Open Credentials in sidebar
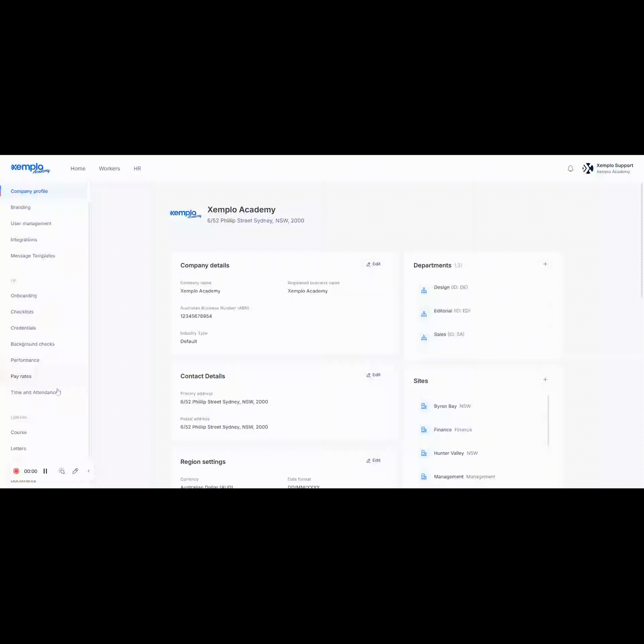The height and width of the screenshot is (644, 644). pyautogui.click(x=23, y=328)
